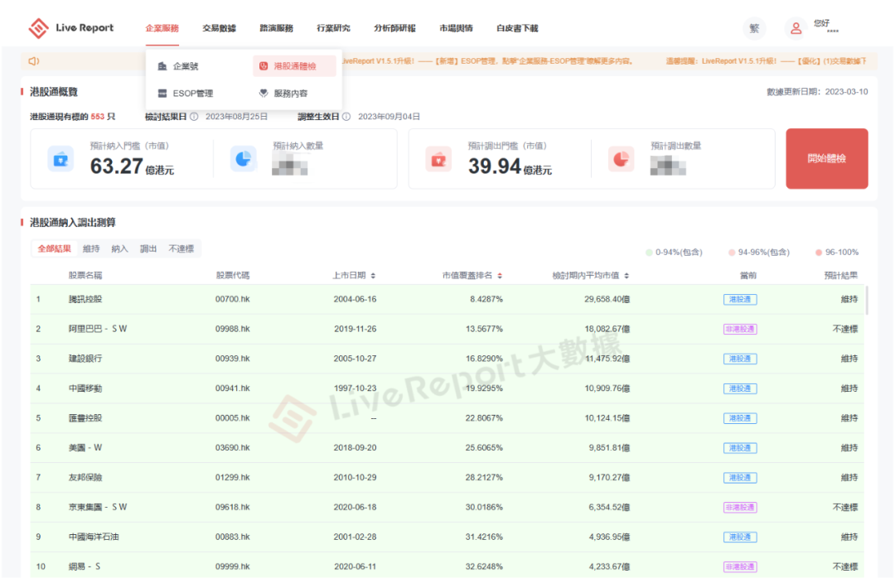Screen dimensions: 895x588
Task: Click stock code 09618.hk
Action: pyautogui.click(x=232, y=507)
